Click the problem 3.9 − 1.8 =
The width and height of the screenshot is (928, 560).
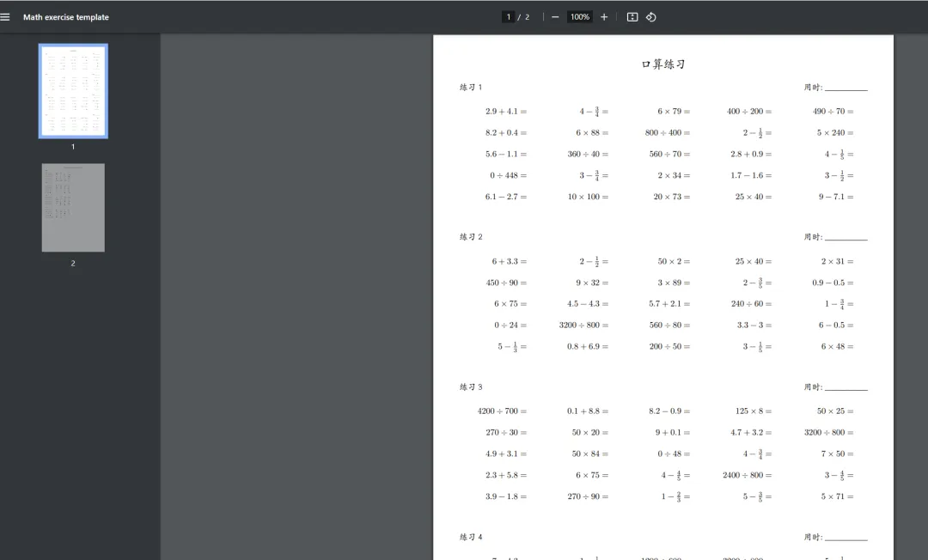tap(506, 496)
